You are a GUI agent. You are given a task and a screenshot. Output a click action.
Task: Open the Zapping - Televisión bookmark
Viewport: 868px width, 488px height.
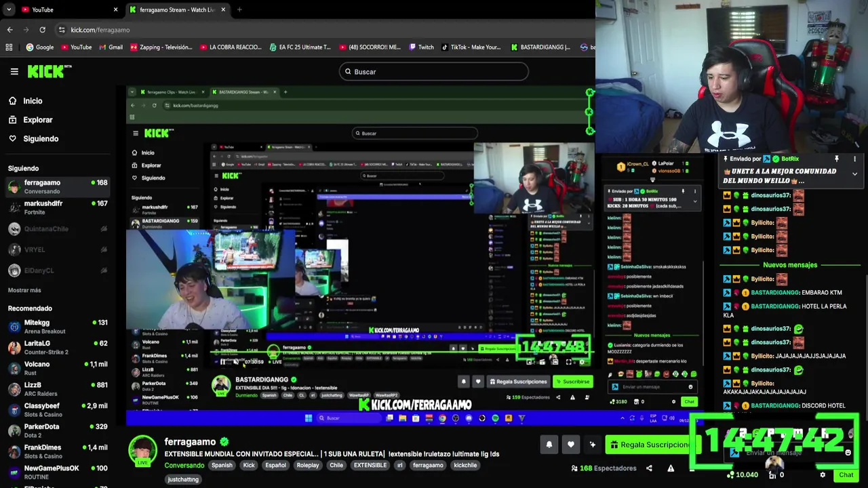(161, 47)
